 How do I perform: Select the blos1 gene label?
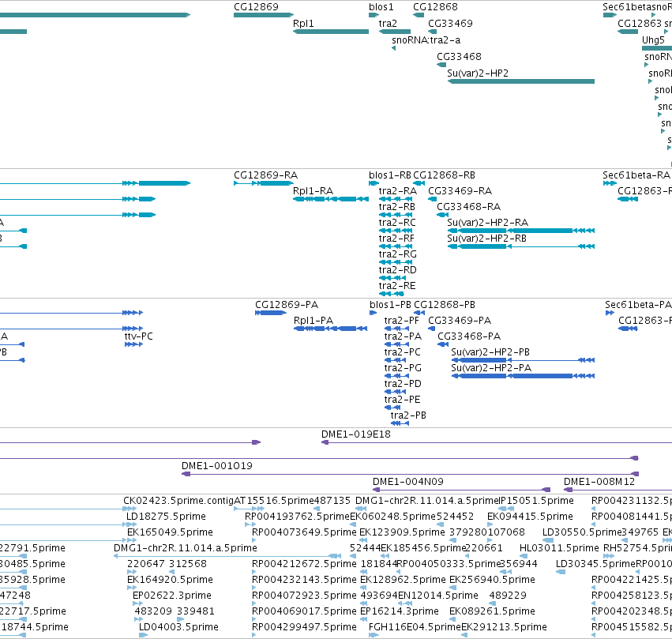click(x=381, y=7)
